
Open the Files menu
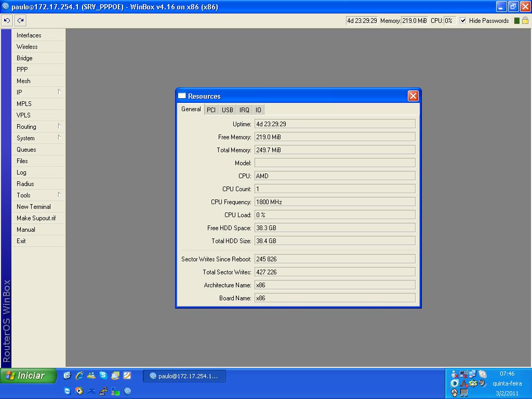pyautogui.click(x=38, y=161)
